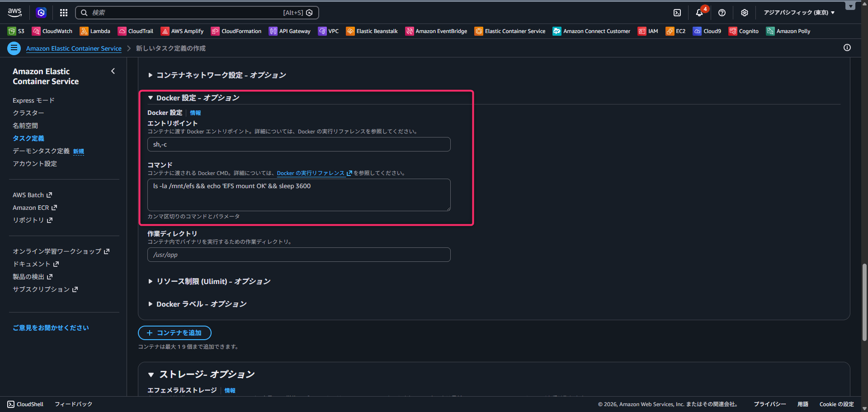Open the info panel icon at right

click(847, 47)
